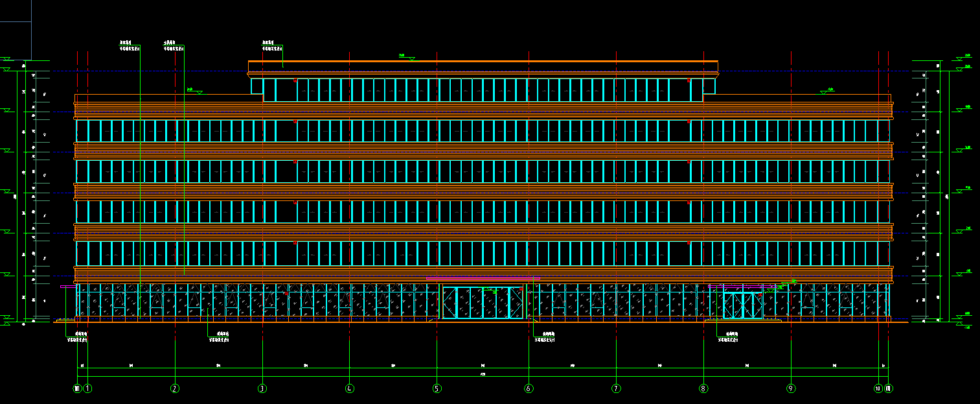980x404 pixels.
Task: Select grid axis bubble number 7
Action: click(616, 389)
